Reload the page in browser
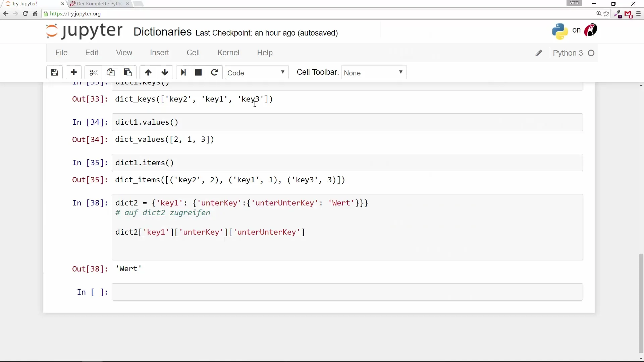This screenshot has height=362, width=644. (x=25, y=14)
